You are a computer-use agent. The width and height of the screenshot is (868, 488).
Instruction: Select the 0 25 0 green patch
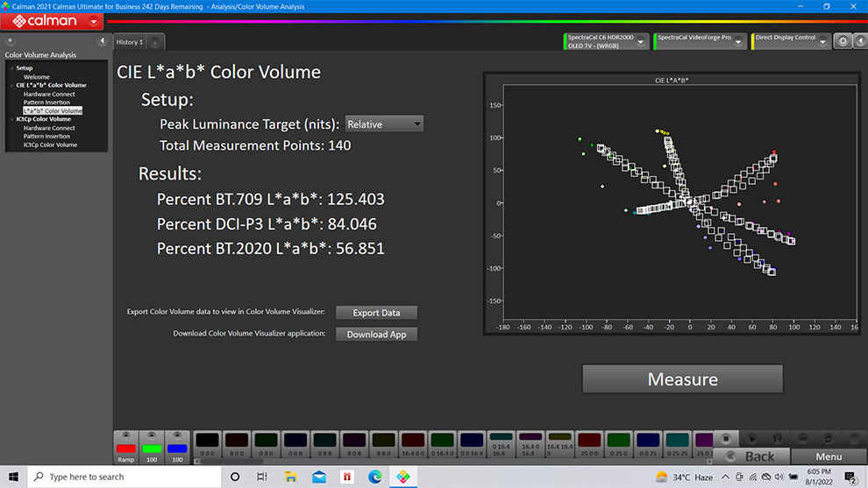point(618,443)
